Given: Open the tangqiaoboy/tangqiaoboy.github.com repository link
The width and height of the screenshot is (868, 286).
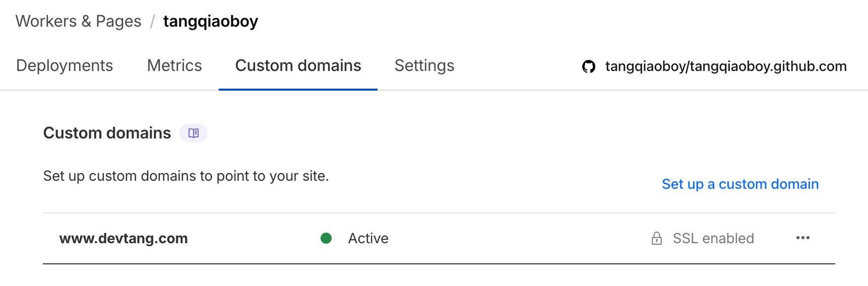Looking at the screenshot, I should 725,66.
